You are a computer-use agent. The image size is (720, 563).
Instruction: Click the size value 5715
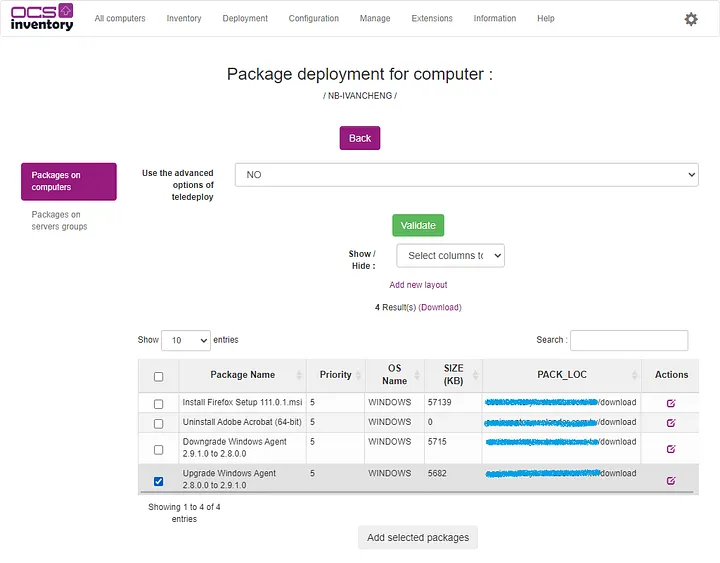point(437,442)
